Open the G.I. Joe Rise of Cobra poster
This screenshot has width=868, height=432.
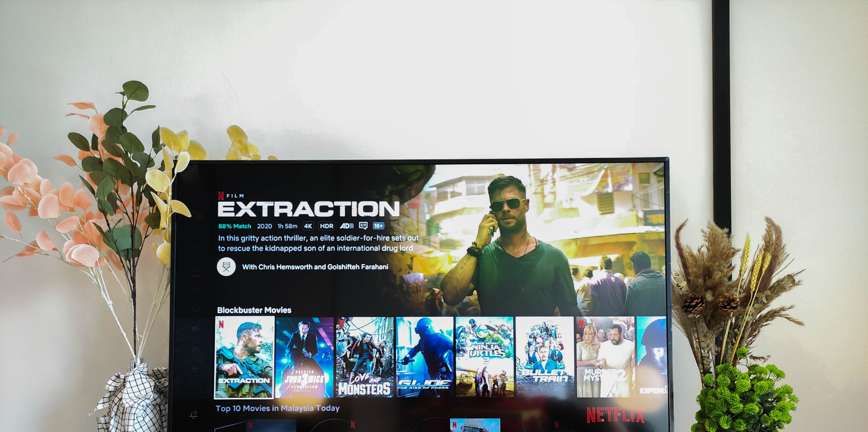(x=425, y=357)
